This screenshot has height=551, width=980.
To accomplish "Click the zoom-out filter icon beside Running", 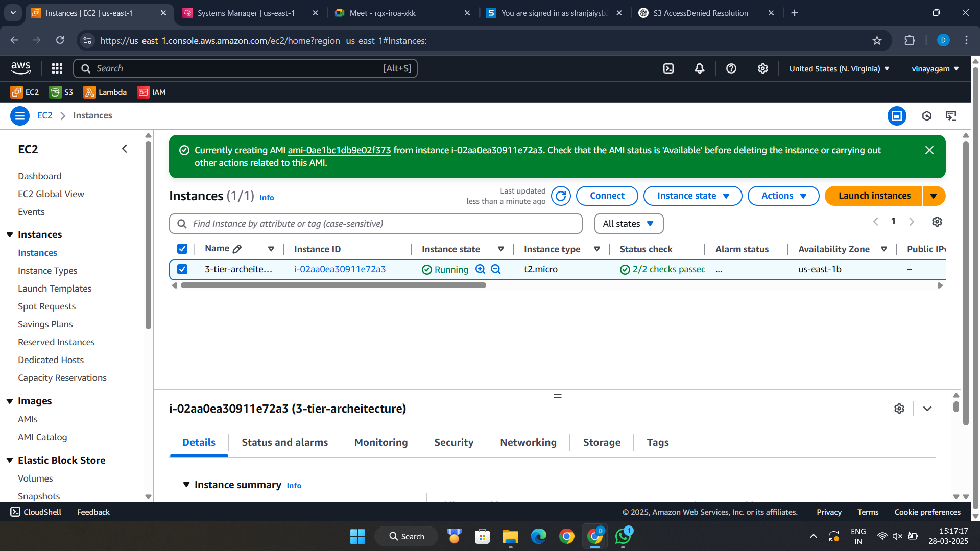I will pos(496,269).
